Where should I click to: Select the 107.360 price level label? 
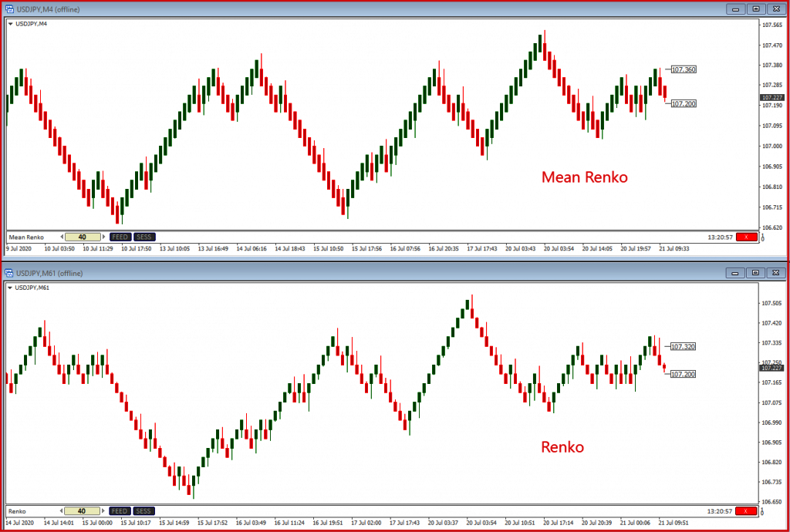684,69
